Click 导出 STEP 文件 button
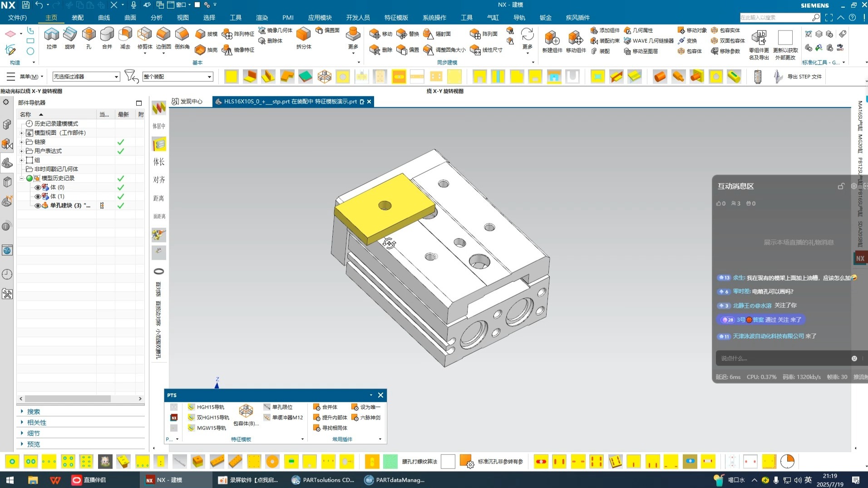Viewport: 868px width, 488px height. coord(804,77)
